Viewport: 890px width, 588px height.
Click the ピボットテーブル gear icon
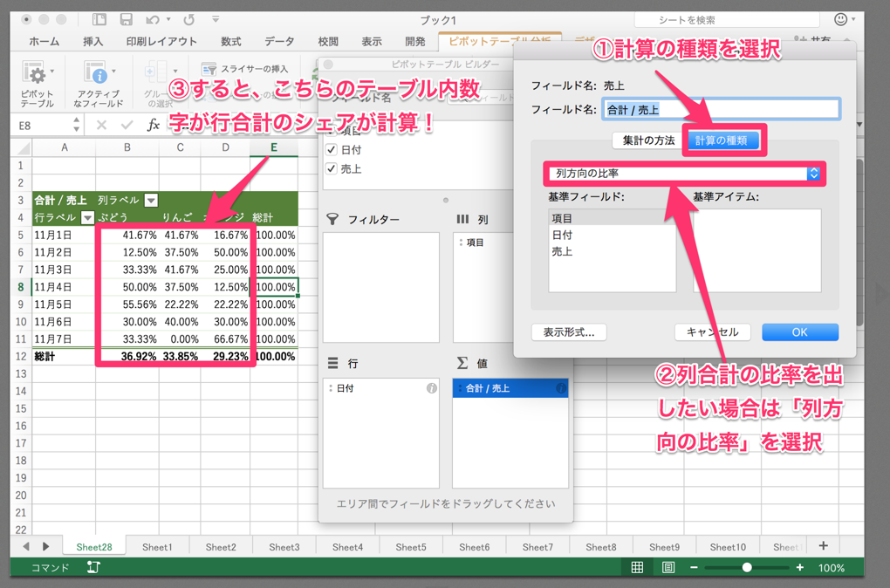(34, 72)
